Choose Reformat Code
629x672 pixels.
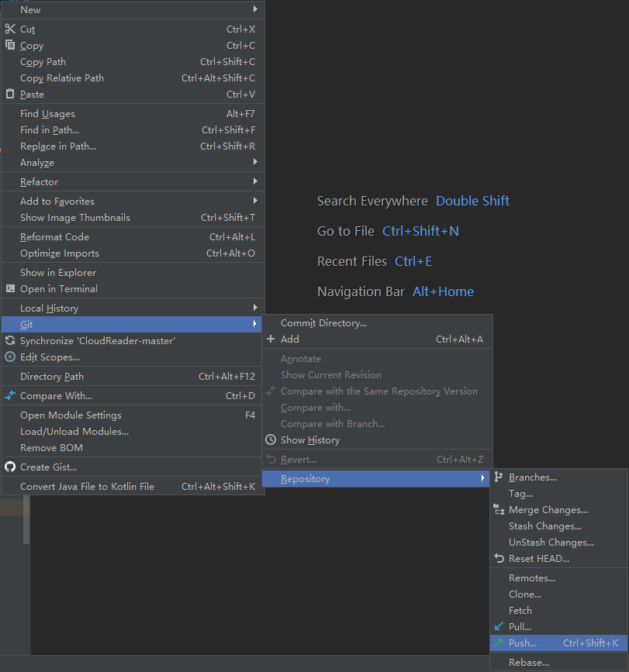133,236
